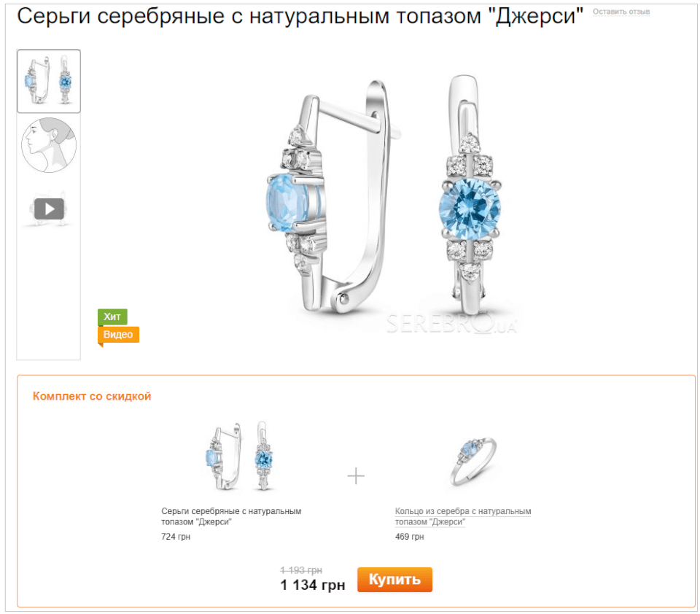Open the 'Кольцо из серебра' ring link
This screenshot has height=614, width=700.
pos(463,516)
